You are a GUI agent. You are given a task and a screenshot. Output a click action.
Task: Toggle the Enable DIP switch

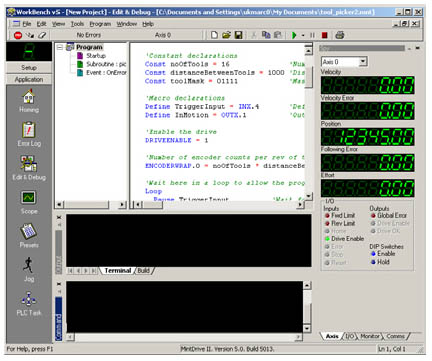coord(373,254)
